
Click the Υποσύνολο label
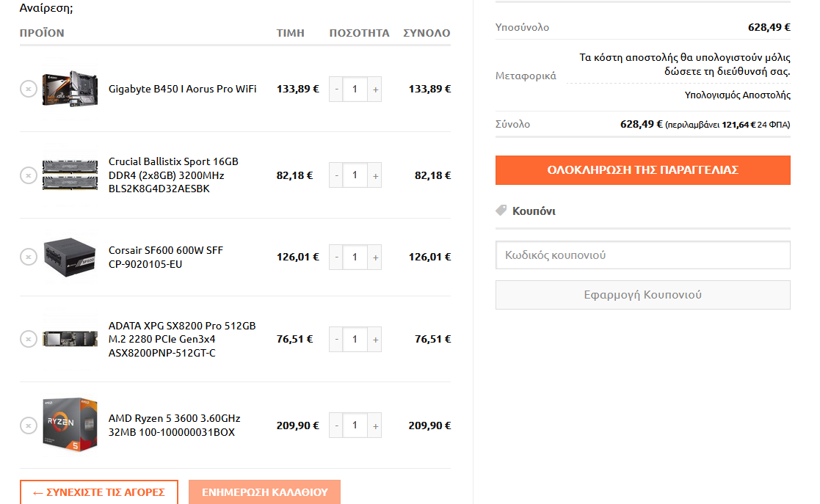click(x=522, y=27)
